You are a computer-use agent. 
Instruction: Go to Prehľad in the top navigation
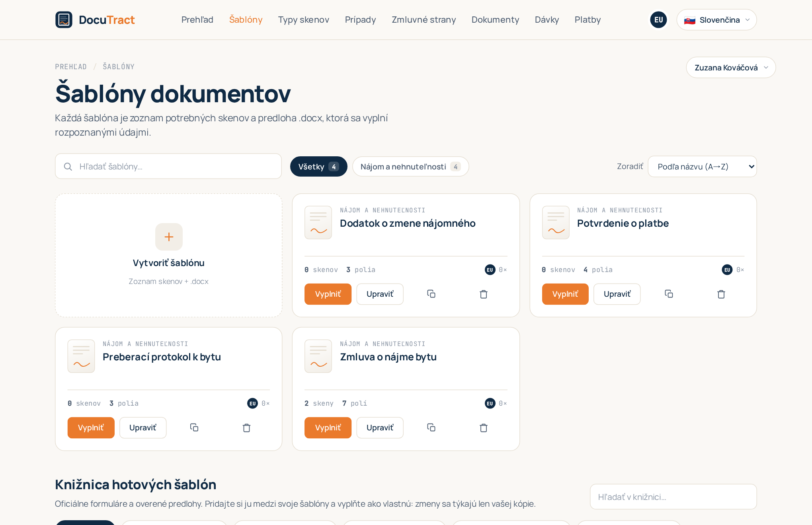pyautogui.click(x=197, y=19)
